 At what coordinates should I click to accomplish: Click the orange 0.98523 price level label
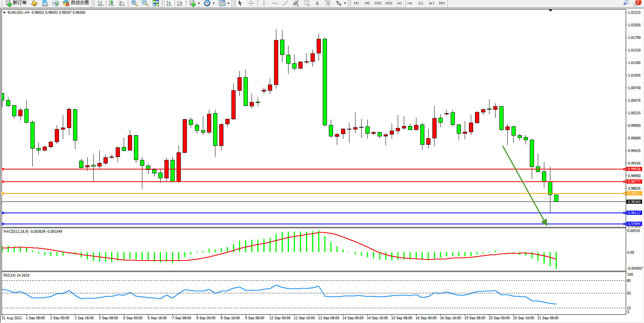634,193
